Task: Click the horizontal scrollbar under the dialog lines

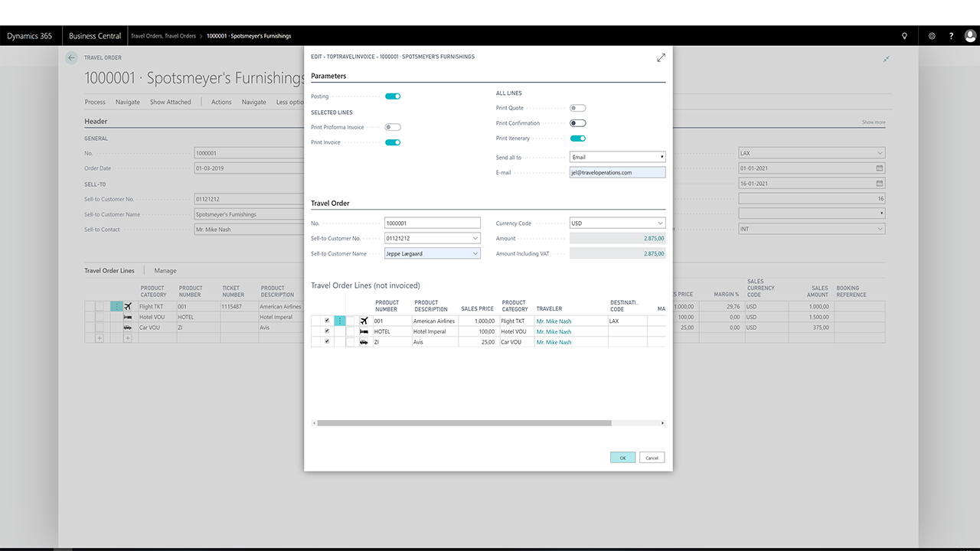Action: click(x=464, y=422)
